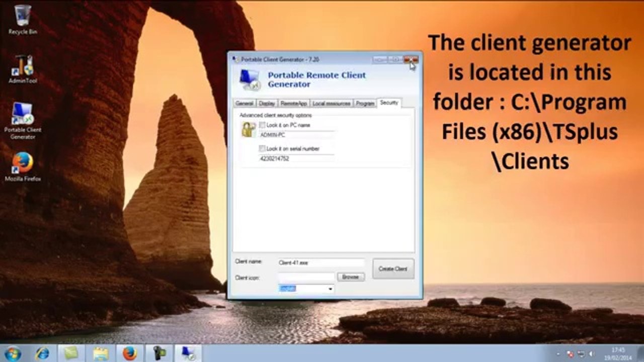Viewport: 644px width, 362px height.
Task: Click the computer logo in the generator header
Action: pos(250,79)
